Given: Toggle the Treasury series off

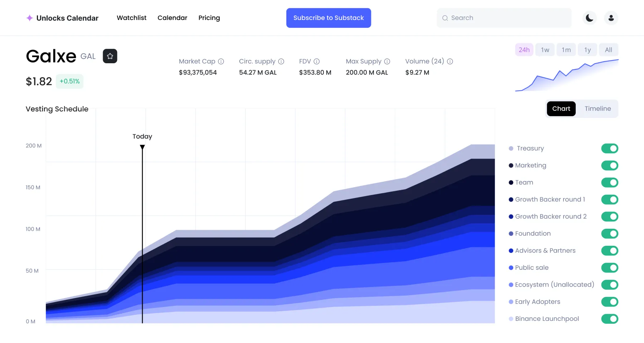Looking at the screenshot, I should (x=610, y=148).
